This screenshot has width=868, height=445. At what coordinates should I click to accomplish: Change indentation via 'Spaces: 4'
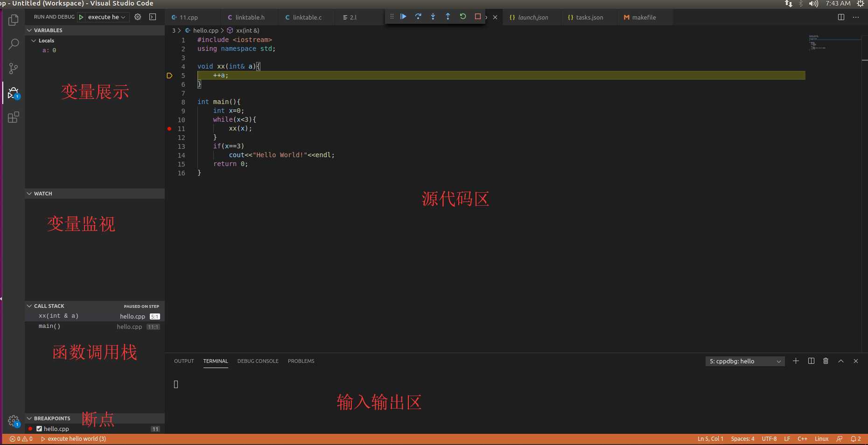click(x=742, y=439)
